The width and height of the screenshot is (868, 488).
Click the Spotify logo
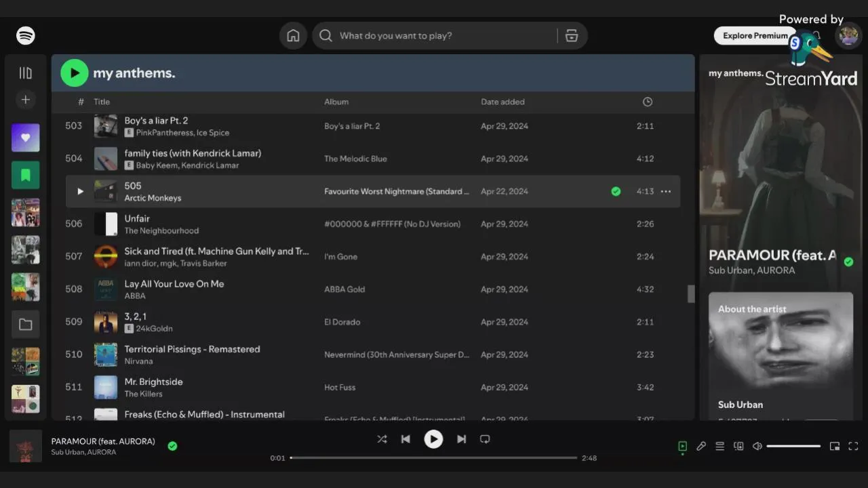coord(26,36)
